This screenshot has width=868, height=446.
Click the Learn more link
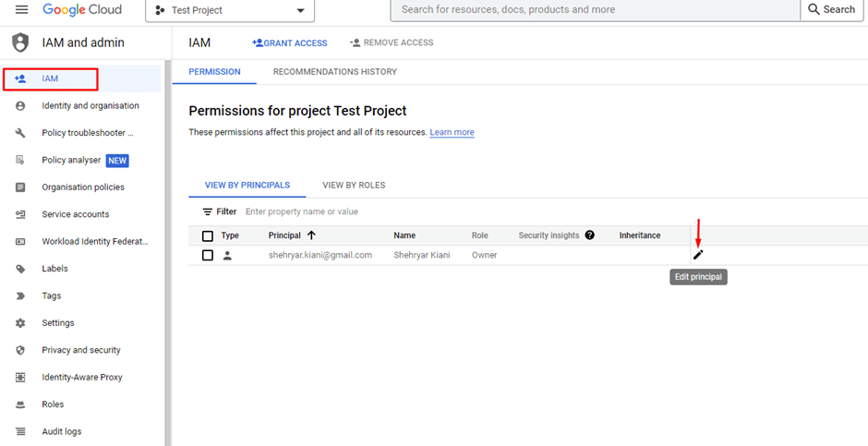452,132
